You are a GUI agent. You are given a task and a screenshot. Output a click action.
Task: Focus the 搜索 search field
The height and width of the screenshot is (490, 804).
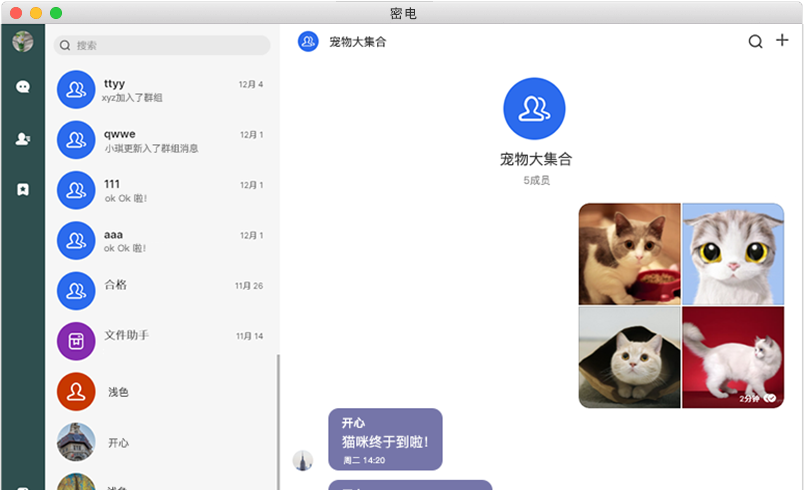162,45
